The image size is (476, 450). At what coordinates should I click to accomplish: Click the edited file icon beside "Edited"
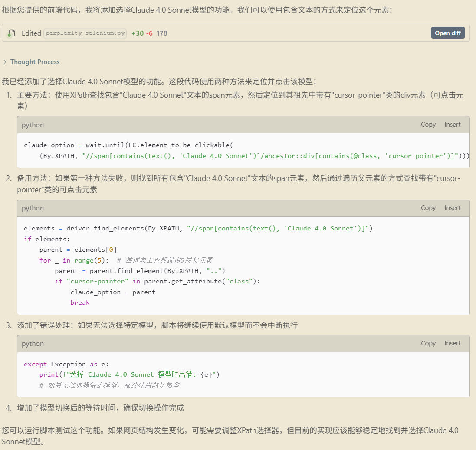point(12,33)
